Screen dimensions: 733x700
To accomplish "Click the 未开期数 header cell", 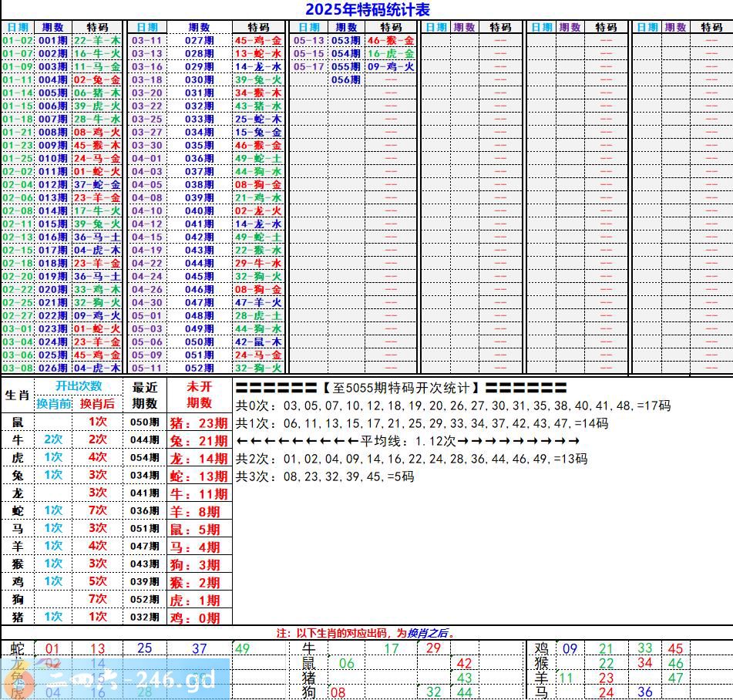I will pyautogui.click(x=199, y=395).
